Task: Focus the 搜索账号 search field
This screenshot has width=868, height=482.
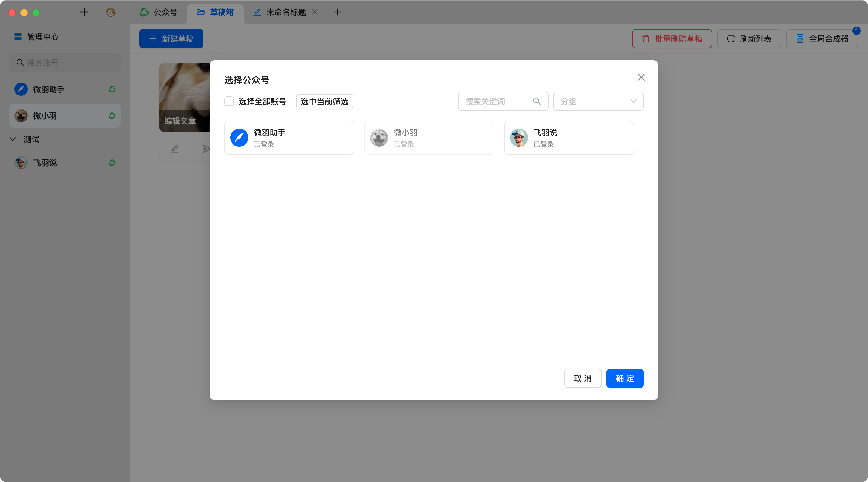Action: (65, 63)
